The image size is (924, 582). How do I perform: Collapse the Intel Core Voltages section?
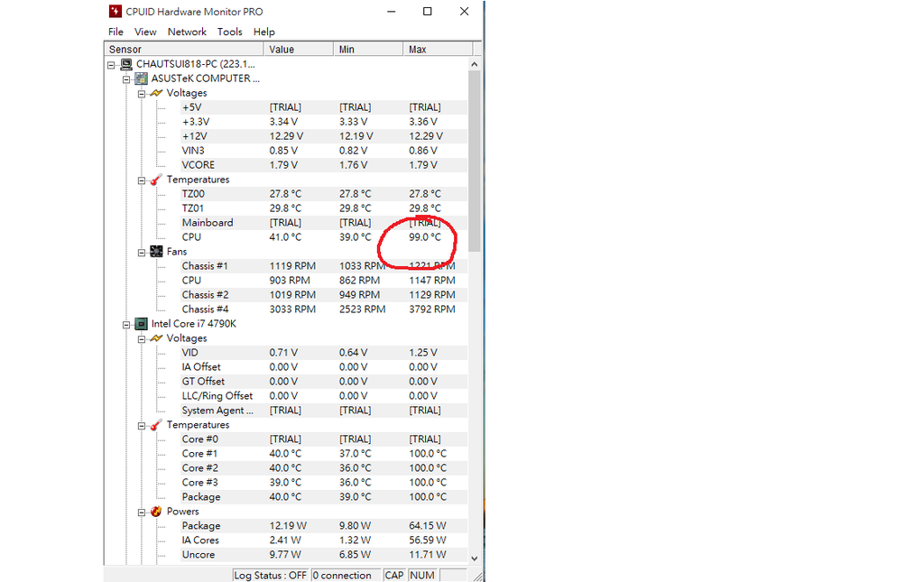pyautogui.click(x=142, y=338)
